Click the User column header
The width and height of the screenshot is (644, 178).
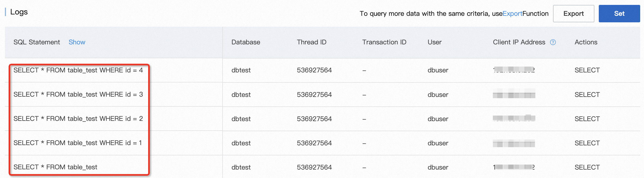pos(434,42)
